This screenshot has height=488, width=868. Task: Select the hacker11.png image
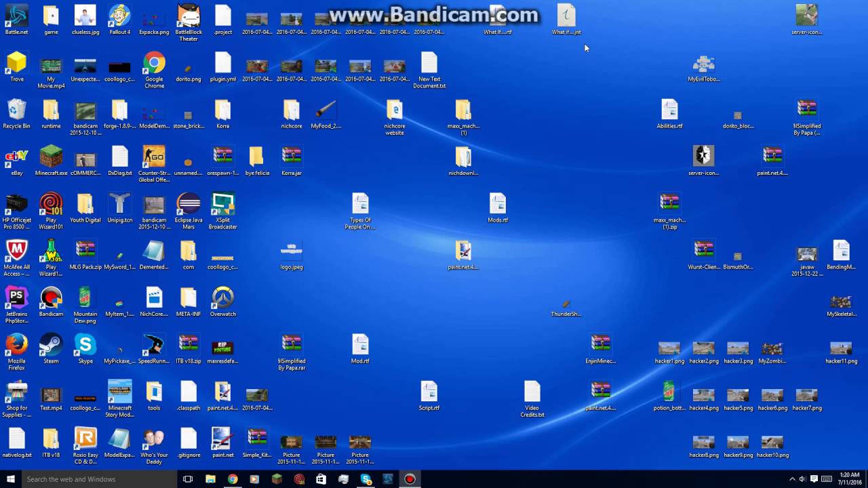[841, 352]
